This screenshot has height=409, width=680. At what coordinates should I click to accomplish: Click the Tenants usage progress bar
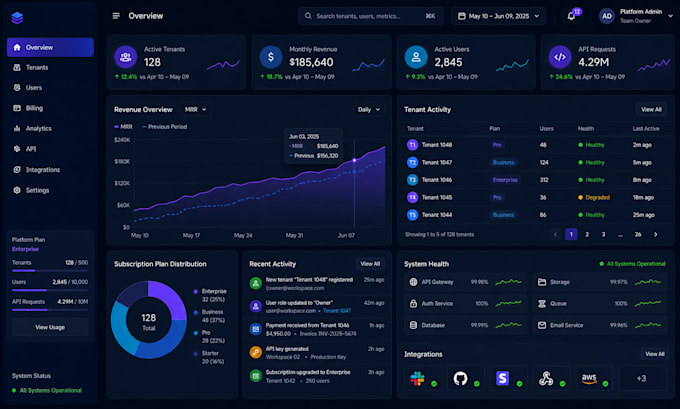coord(50,271)
